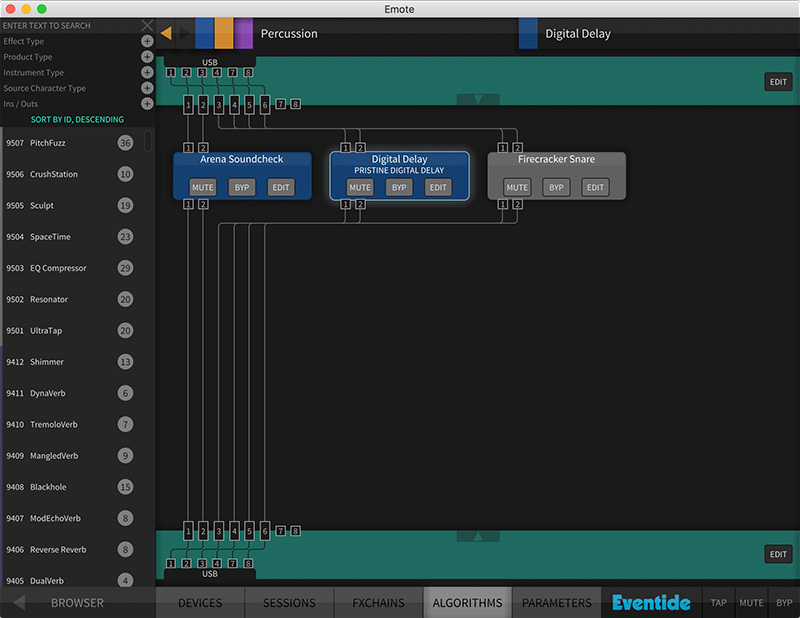Screen dimensions: 800x618
Task: Open DynaVerb preset count badge 6
Action: click(x=126, y=393)
